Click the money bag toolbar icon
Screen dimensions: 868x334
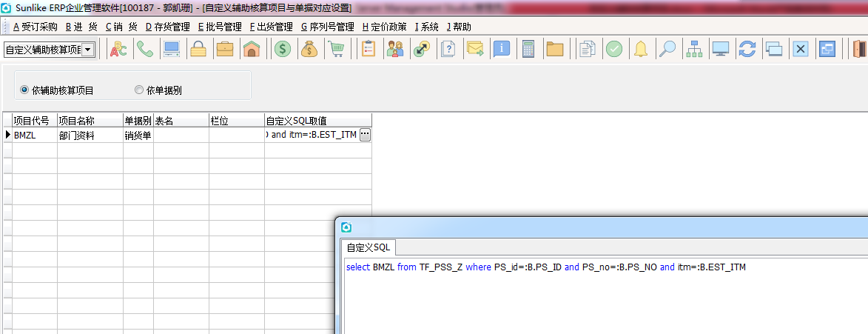tap(309, 50)
